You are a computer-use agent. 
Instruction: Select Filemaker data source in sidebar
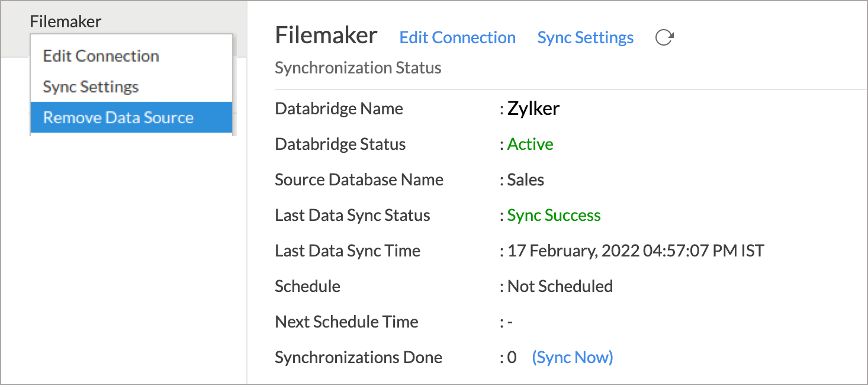pos(66,22)
